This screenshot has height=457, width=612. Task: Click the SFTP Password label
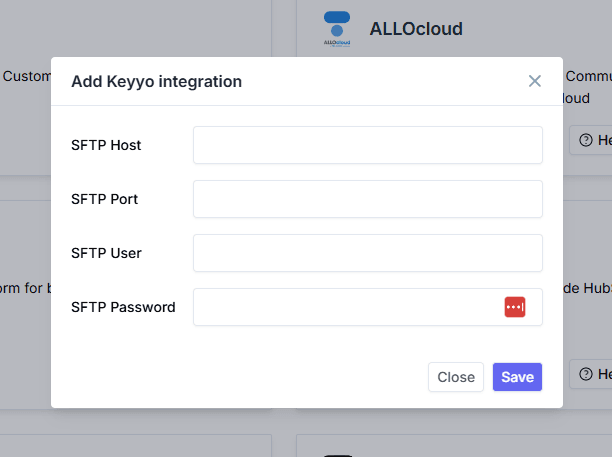123,307
